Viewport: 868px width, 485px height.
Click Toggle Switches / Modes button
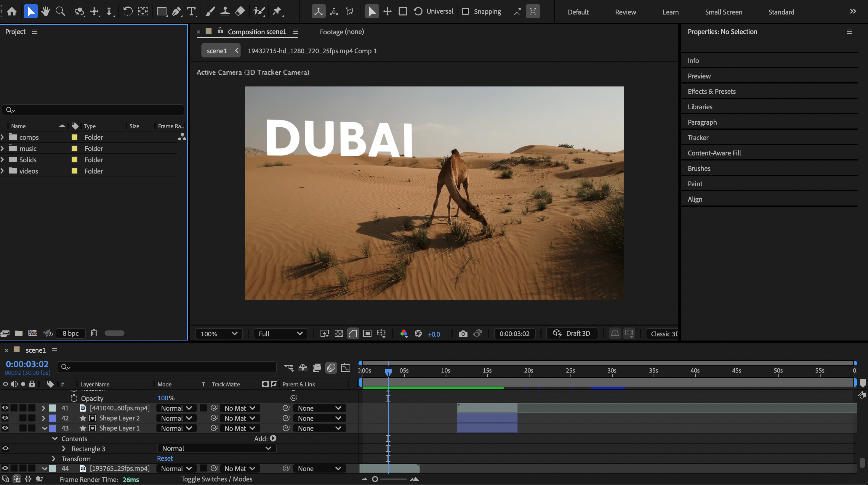pos(216,479)
